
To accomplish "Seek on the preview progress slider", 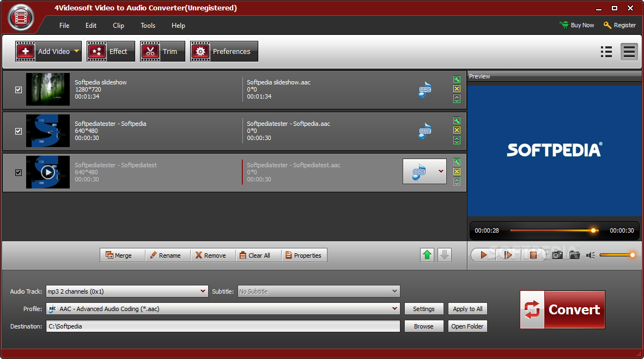I will point(554,230).
